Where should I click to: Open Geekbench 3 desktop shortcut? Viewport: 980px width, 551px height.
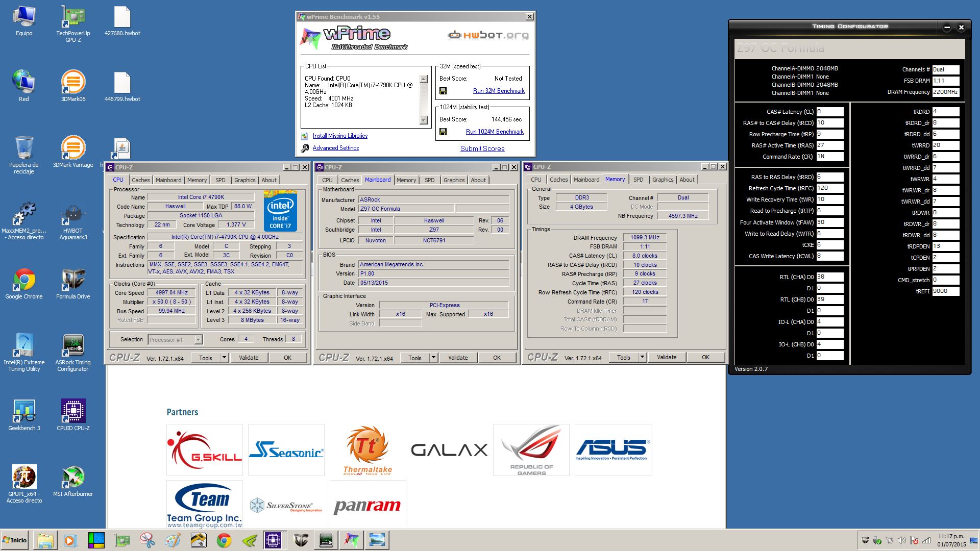24,415
